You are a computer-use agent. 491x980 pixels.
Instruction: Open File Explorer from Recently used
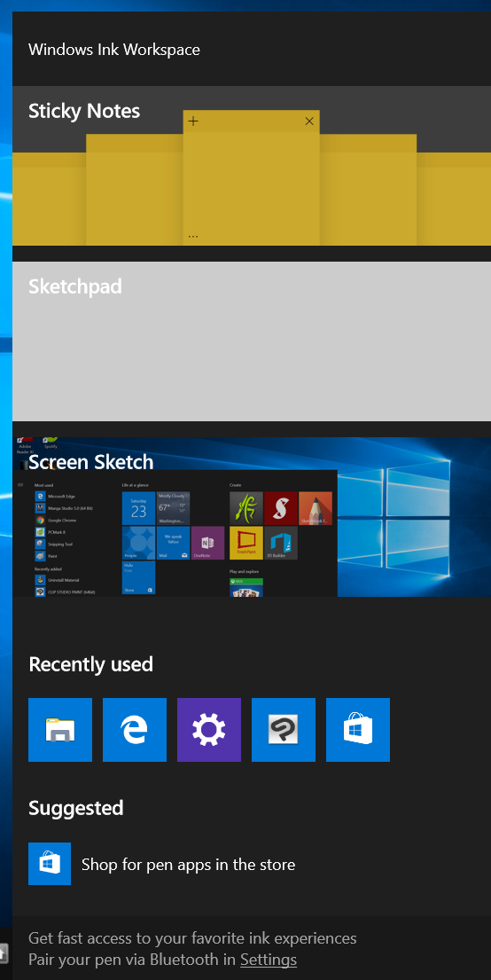click(60, 729)
